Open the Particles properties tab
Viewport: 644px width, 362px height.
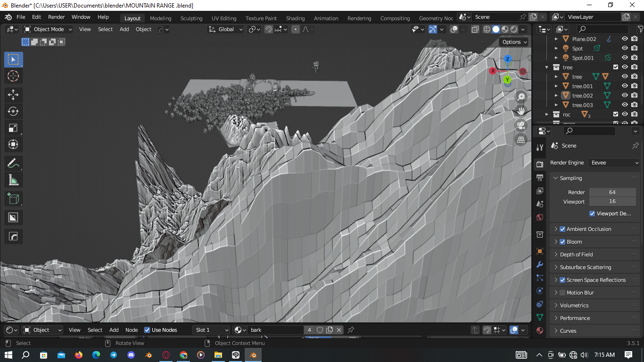click(540, 278)
